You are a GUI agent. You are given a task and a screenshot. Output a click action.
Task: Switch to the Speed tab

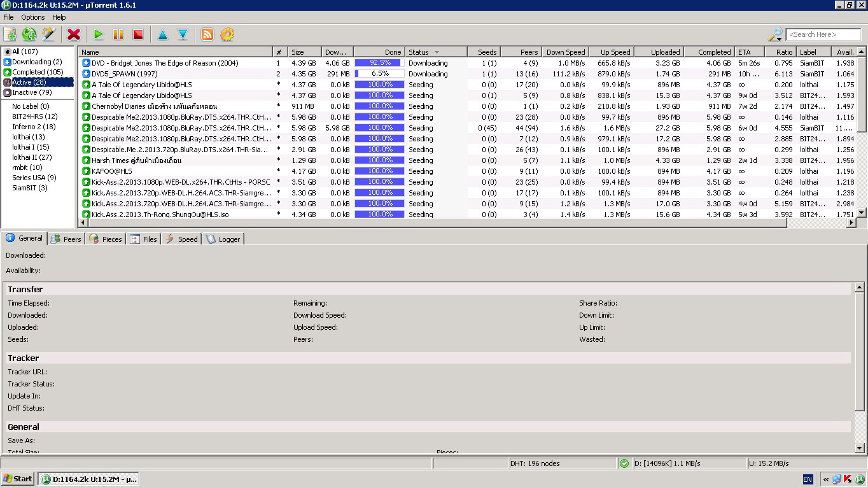click(181, 239)
